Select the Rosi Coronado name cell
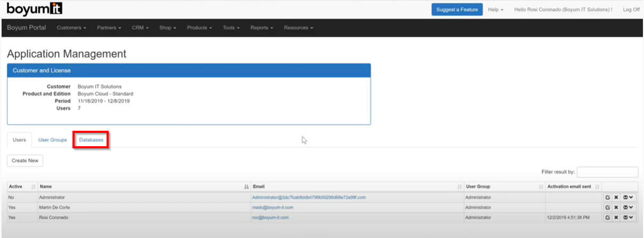This screenshot has height=238, width=644. click(144, 218)
